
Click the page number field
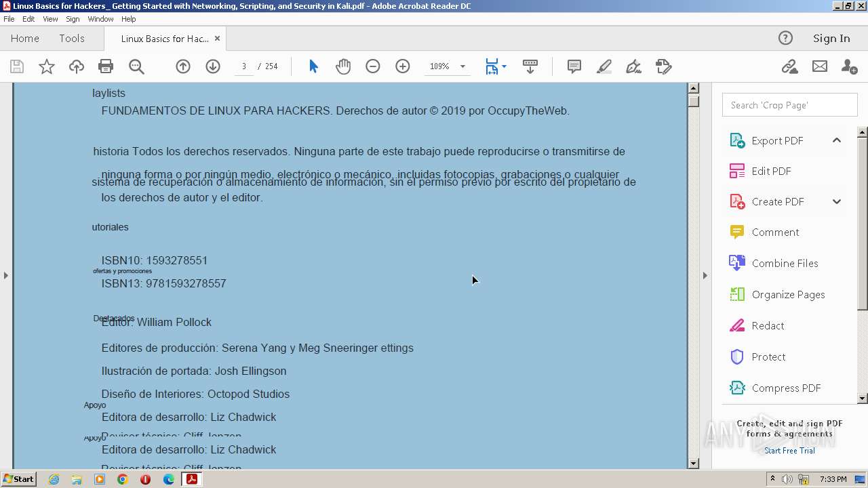(x=243, y=66)
